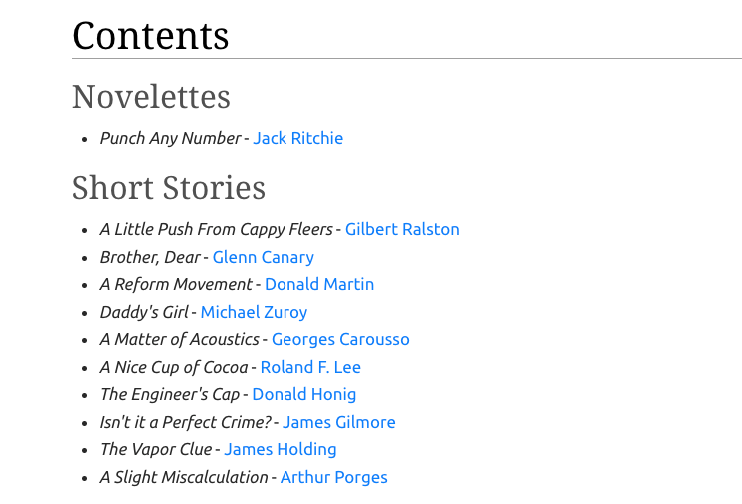Click A Slight Miscalculation story title
This screenshot has width=742, height=504.
pyautogui.click(x=184, y=477)
